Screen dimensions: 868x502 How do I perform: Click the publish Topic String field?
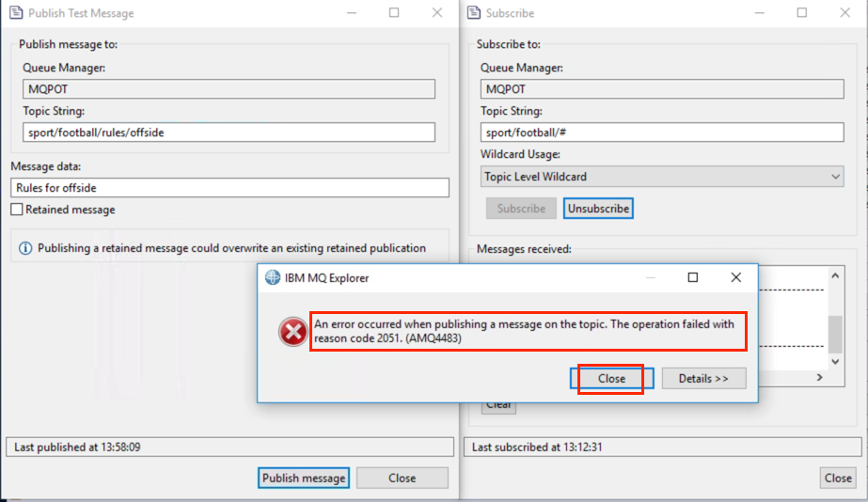(x=229, y=133)
